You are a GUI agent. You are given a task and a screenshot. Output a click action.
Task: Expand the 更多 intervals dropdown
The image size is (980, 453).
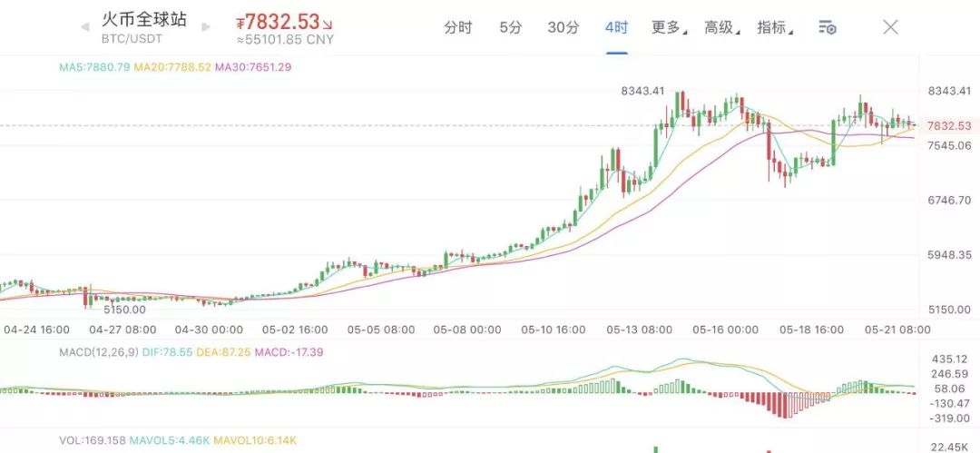coord(668,27)
